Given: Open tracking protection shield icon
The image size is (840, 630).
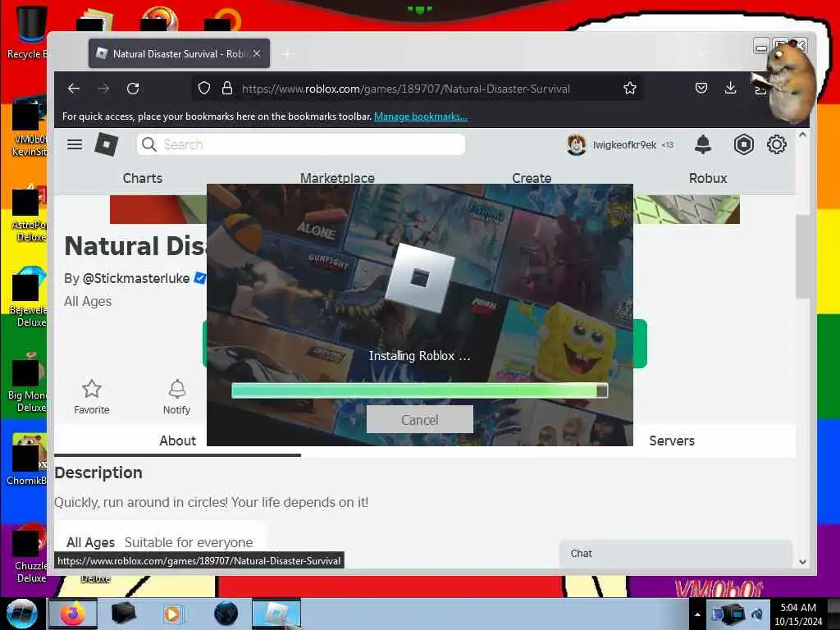Looking at the screenshot, I should click(x=203, y=89).
